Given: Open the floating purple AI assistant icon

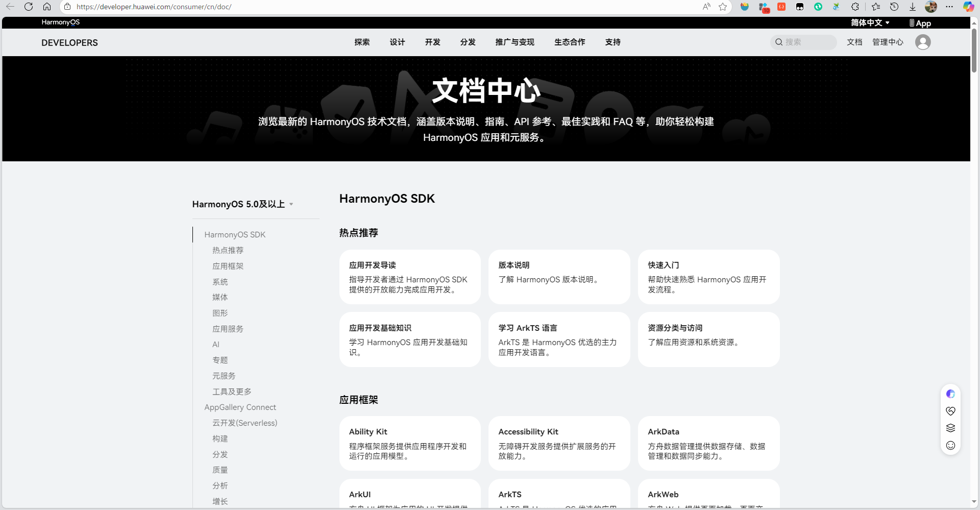Looking at the screenshot, I should [950, 394].
